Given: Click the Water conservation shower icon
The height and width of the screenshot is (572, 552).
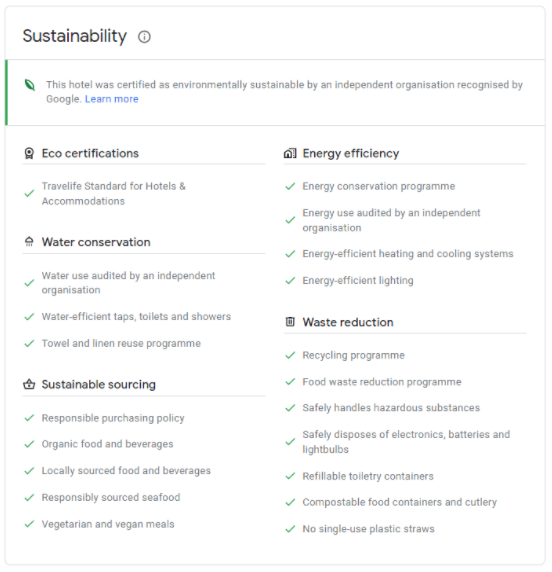Looking at the screenshot, I should point(29,241).
